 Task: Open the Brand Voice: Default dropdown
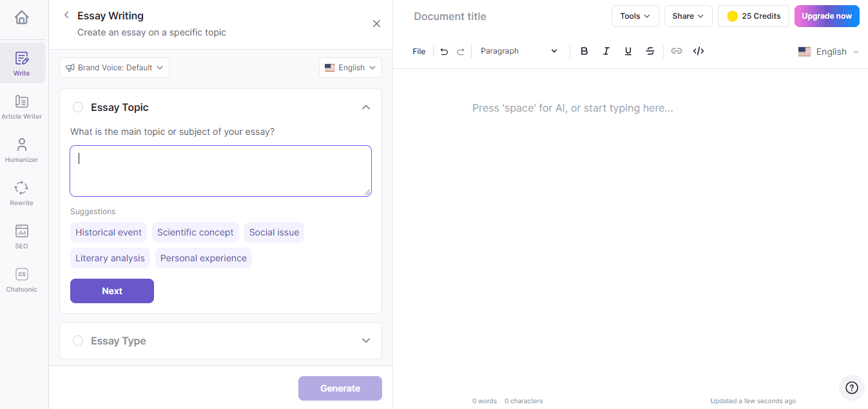point(114,68)
